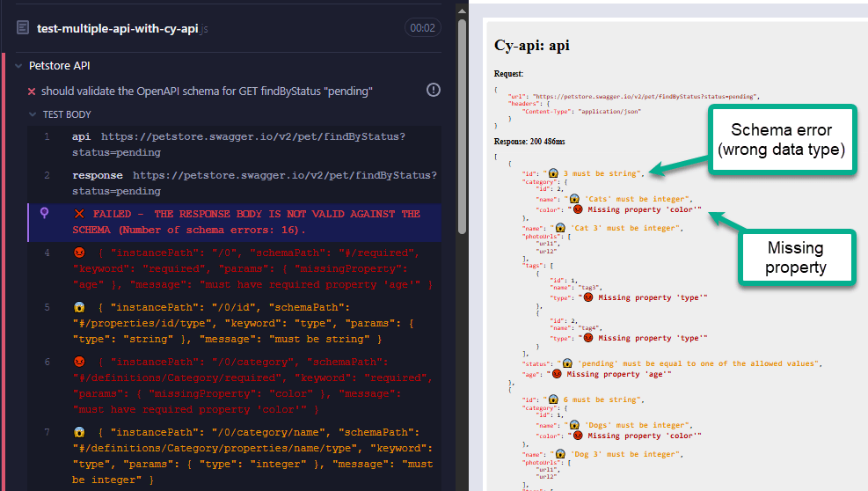
Task: Select the "Content-Type": "application/json" header line
Action: [x=581, y=112]
